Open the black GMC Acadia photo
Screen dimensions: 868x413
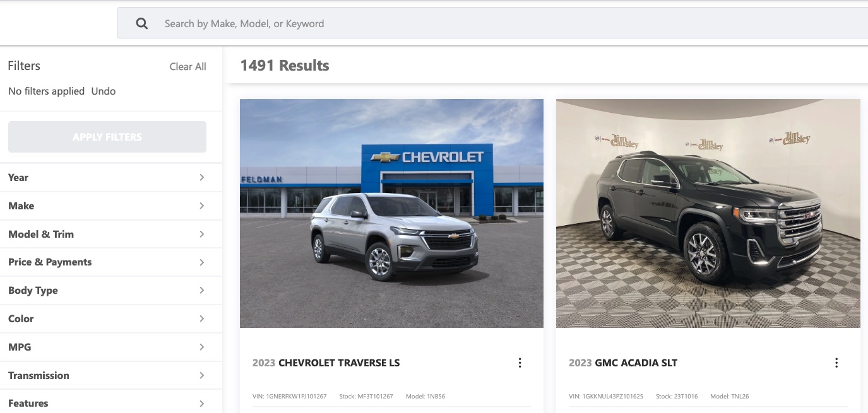pyautogui.click(x=708, y=213)
